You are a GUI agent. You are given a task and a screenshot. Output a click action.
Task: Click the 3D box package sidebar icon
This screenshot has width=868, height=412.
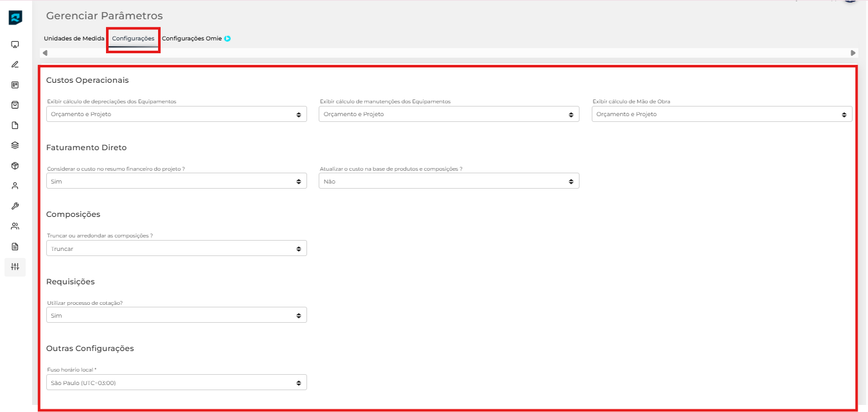coord(15,166)
